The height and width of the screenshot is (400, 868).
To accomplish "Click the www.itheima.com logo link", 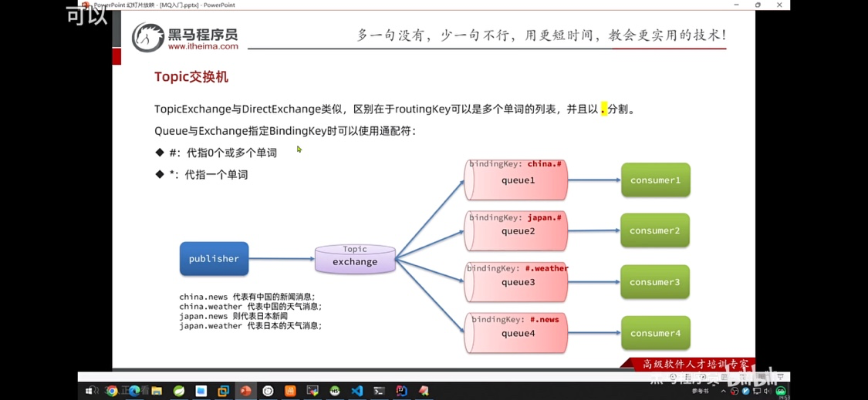I will [203, 46].
